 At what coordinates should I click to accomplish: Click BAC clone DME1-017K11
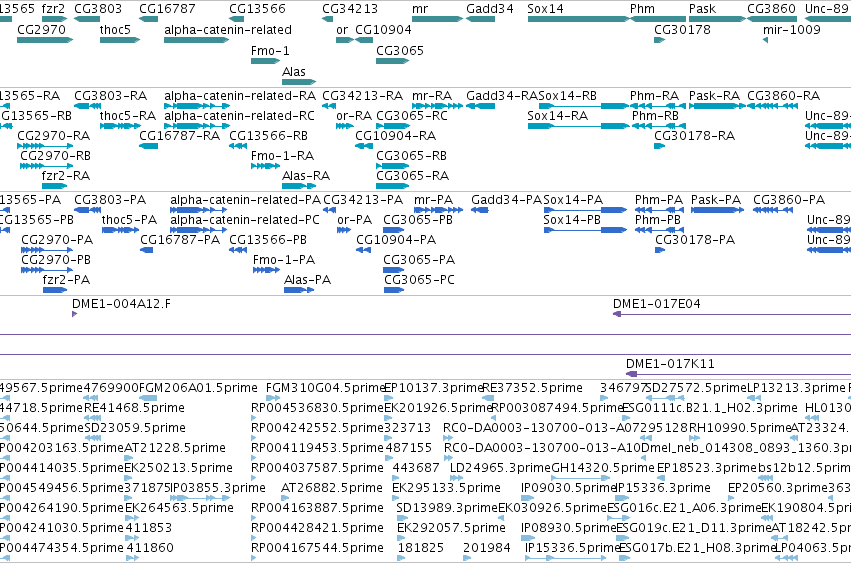(670, 364)
